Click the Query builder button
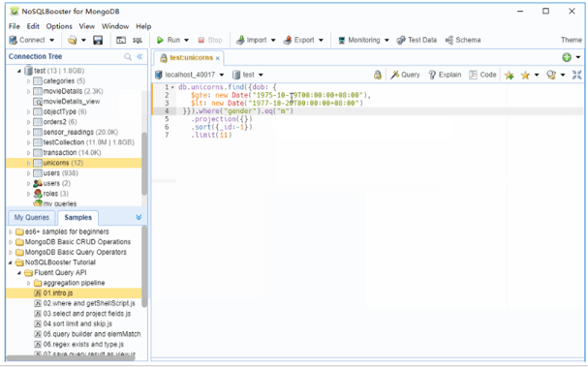 pos(405,75)
